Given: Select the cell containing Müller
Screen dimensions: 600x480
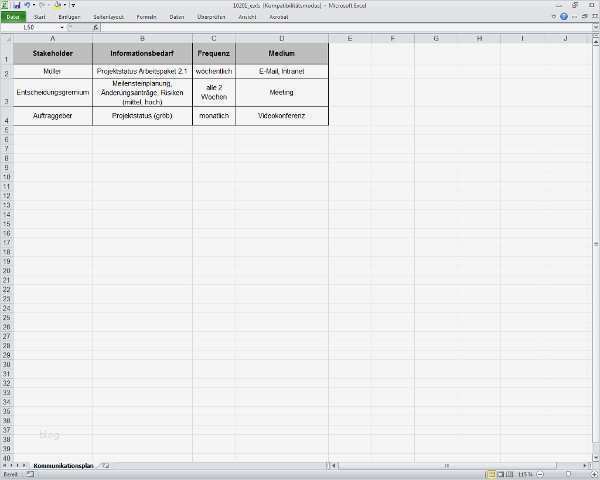Looking at the screenshot, I should [x=53, y=72].
